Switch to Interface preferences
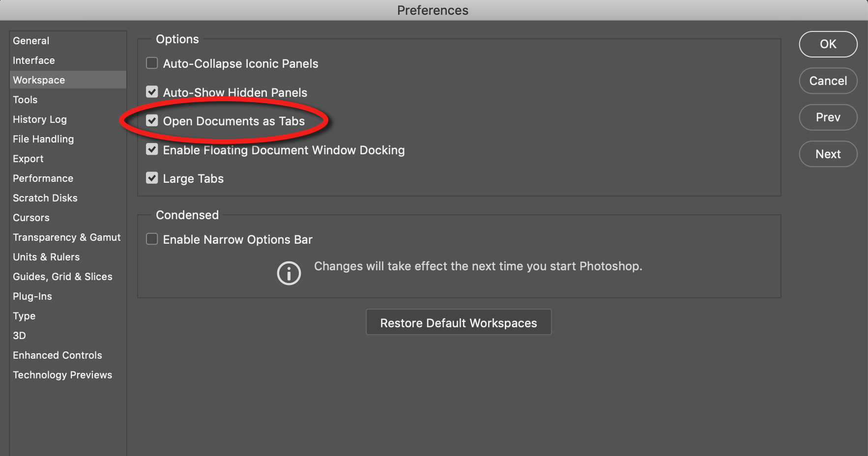 tap(34, 60)
